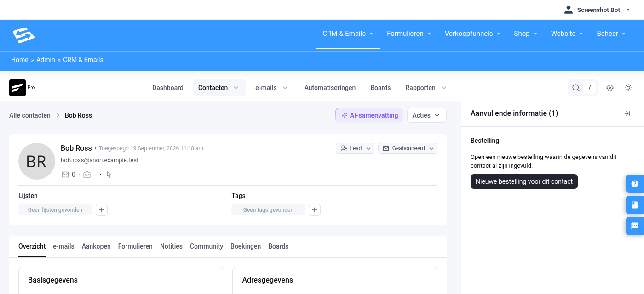Click the site logo in blue header

click(x=23, y=35)
